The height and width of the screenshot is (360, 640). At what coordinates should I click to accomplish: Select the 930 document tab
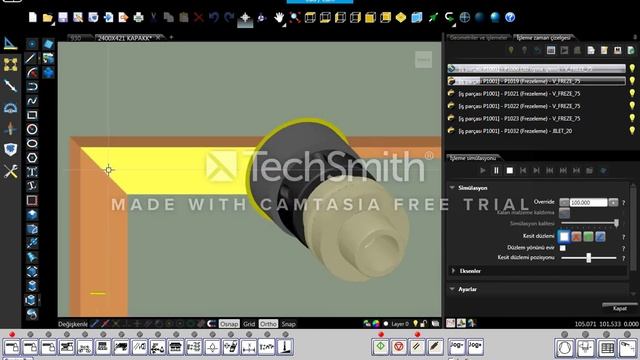[x=76, y=38]
